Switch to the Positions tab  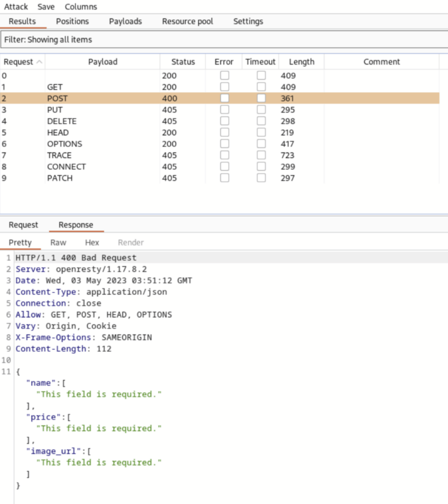click(72, 21)
